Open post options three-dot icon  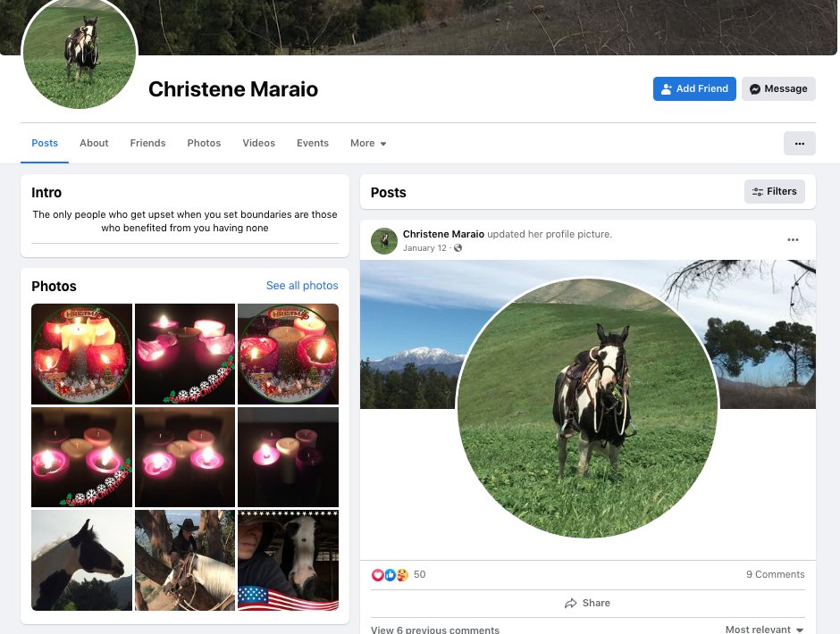pyautogui.click(x=793, y=240)
